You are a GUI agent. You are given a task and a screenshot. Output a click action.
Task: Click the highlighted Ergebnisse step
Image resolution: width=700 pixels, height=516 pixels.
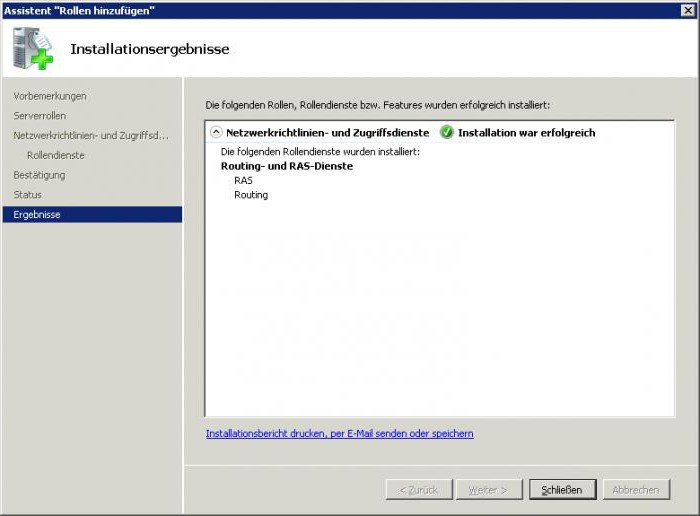pos(37,214)
